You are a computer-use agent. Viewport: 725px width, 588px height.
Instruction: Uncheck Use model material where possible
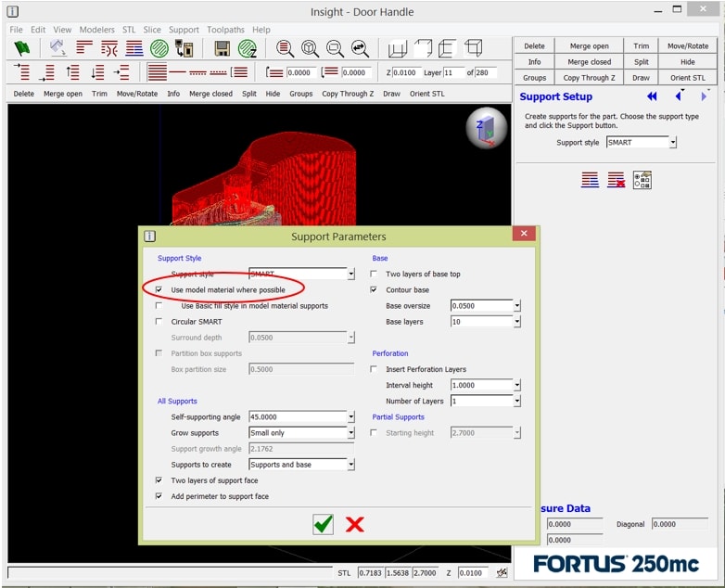click(x=160, y=290)
